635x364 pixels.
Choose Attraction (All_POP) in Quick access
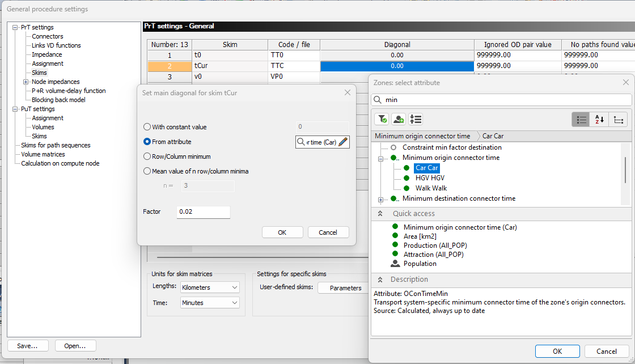point(433,254)
